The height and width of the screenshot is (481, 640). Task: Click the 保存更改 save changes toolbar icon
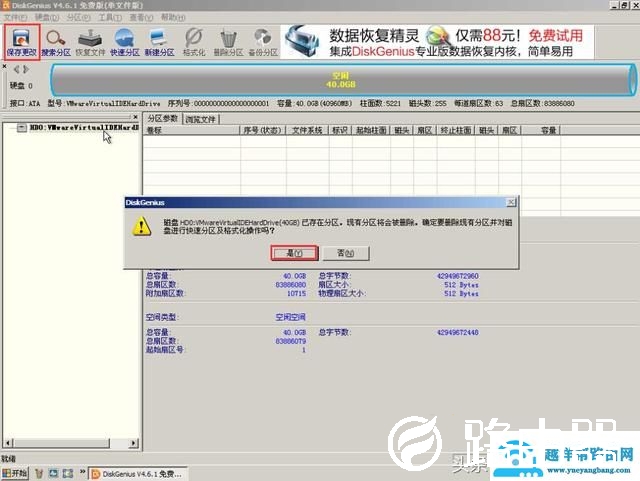point(22,42)
